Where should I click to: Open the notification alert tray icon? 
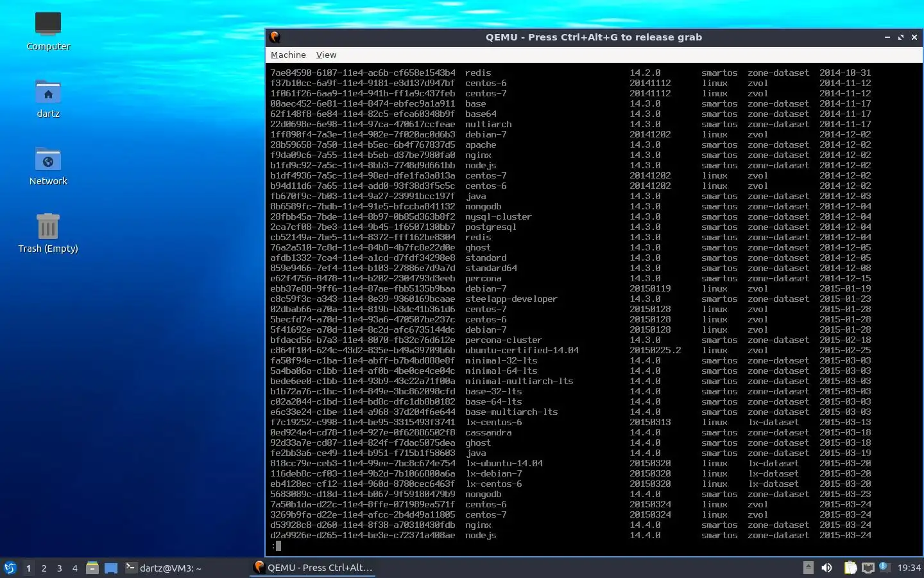pos(884,566)
